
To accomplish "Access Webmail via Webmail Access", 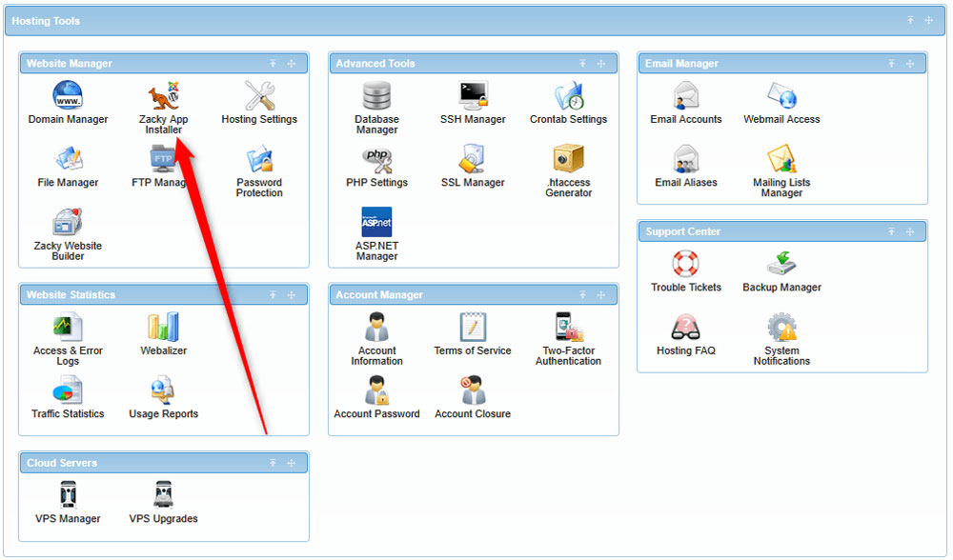I will pos(781,103).
